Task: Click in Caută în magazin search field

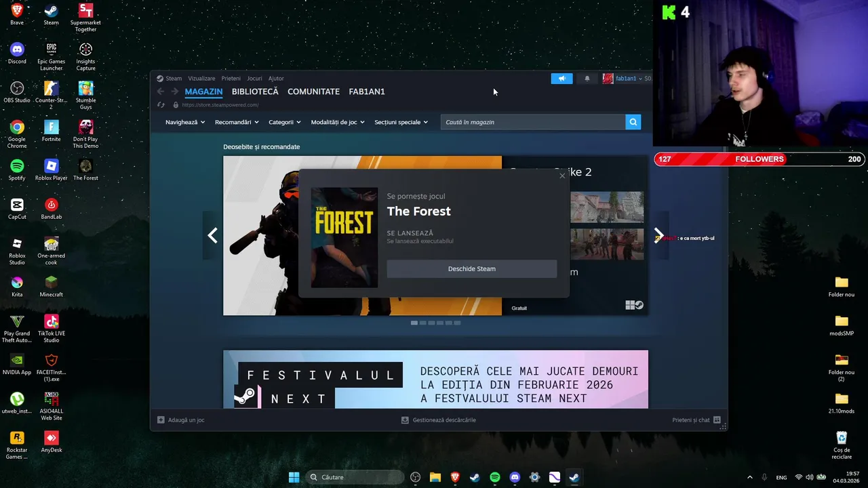Action: [533, 122]
